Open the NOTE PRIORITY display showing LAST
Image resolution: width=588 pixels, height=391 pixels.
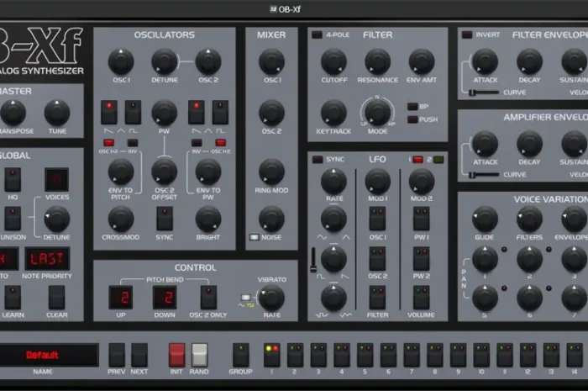(x=47, y=258)
